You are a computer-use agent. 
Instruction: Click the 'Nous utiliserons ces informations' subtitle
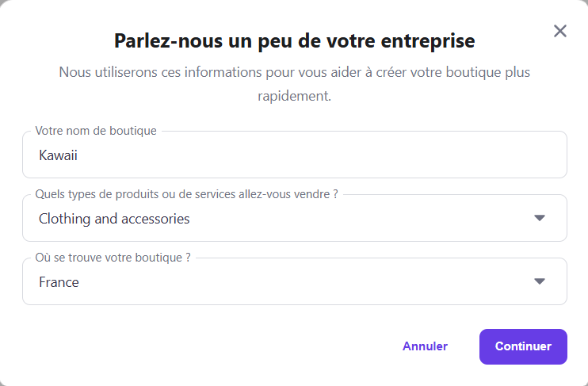pyautogui.click(x=294, y=72)
